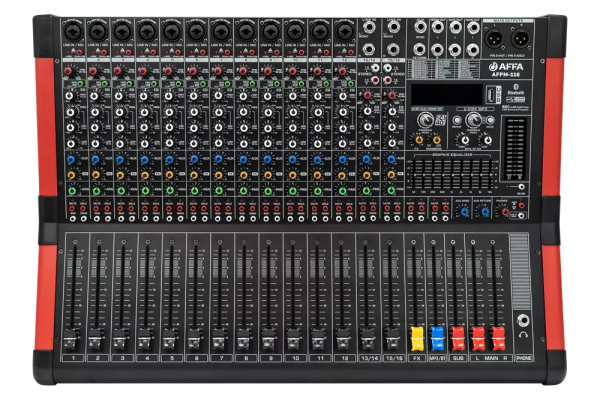Screen dimensions: 600x400
Task: Click the 13/14 stereo channel fader
Action: [368, 339]
